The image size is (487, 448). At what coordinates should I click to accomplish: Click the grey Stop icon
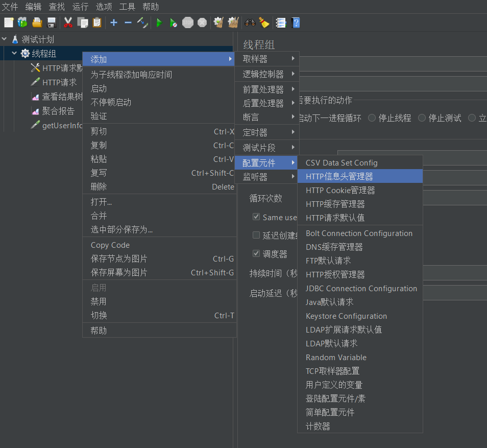tap(187, 22)
